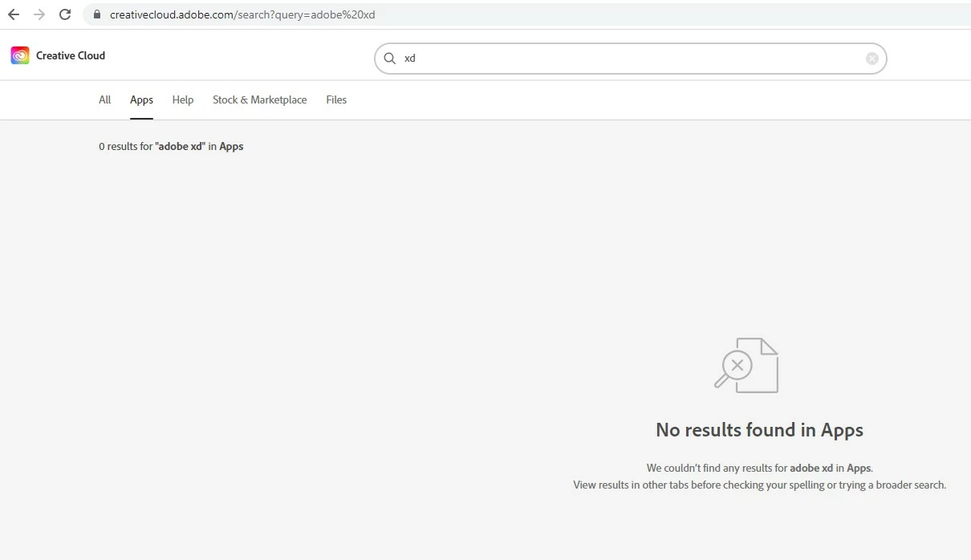Click the no-results document illustration

coord(746,365)
